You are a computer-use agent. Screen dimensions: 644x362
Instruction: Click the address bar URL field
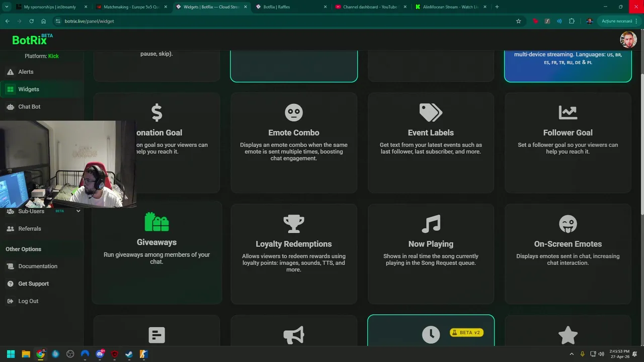[287, 21]
